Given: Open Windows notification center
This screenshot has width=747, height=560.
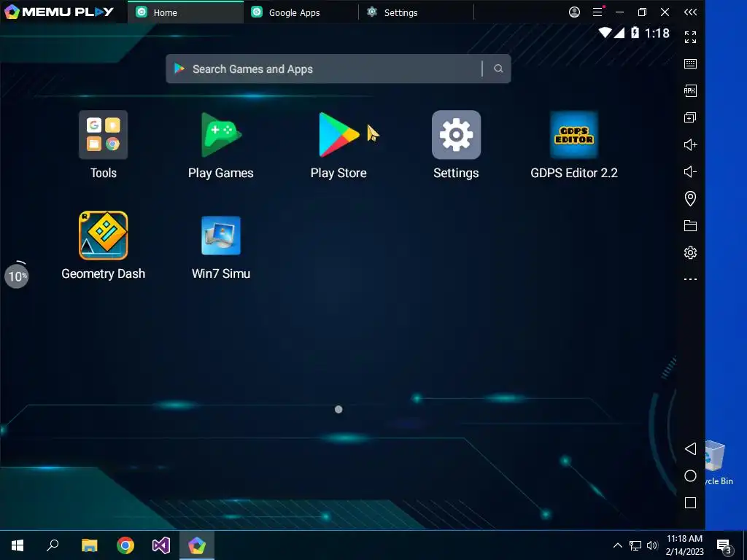Looking at the screenshot, I should 724,546.
